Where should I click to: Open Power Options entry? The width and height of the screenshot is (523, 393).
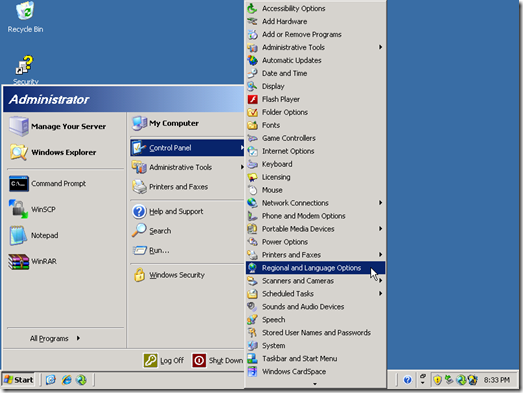click(315, 242)
